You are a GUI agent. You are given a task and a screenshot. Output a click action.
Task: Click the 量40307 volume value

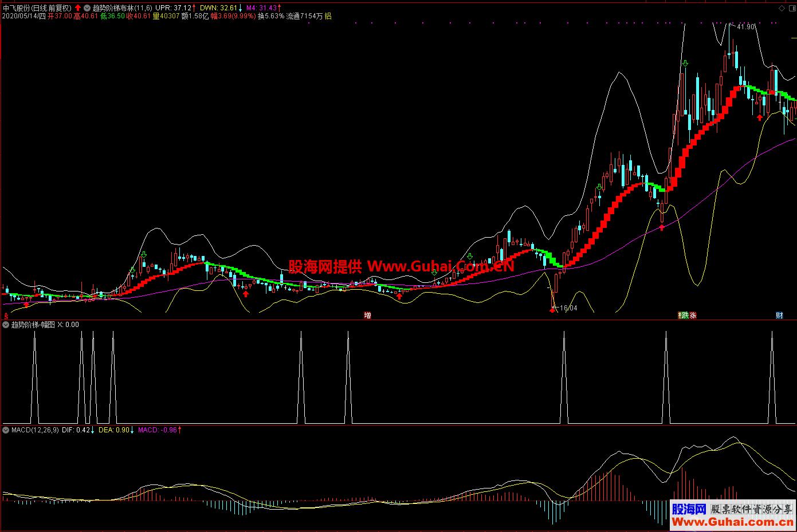point(166,17)
